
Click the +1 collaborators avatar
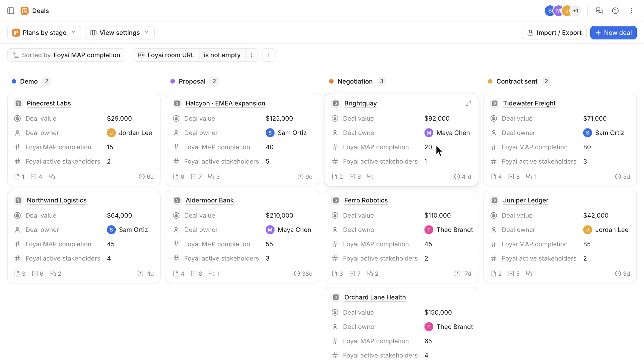tap(575, 11)
